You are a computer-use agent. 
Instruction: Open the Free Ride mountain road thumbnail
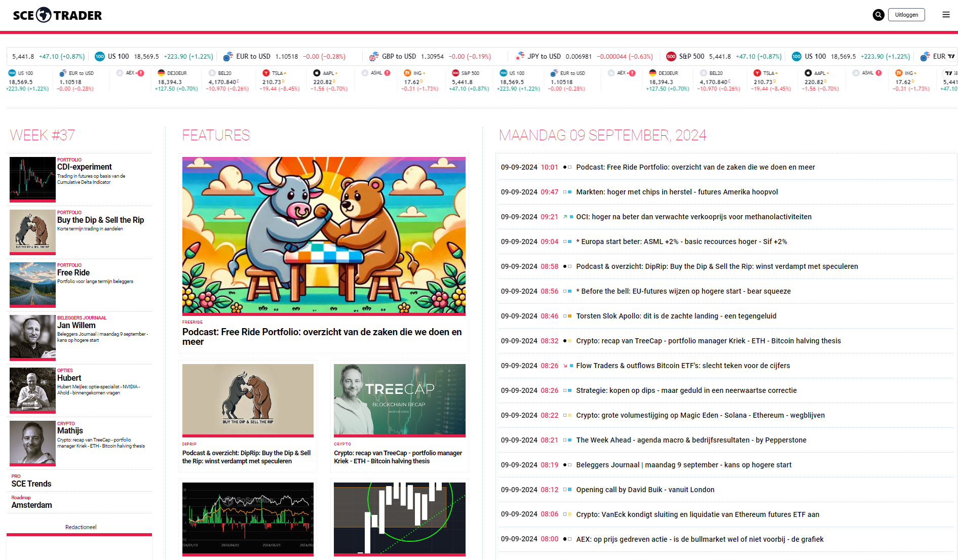(32, 285)
